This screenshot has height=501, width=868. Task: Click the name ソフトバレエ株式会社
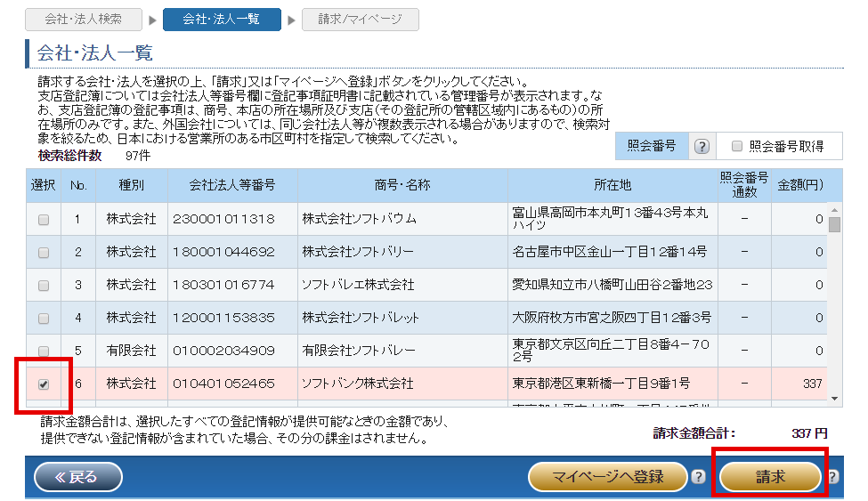coord(358,285)
